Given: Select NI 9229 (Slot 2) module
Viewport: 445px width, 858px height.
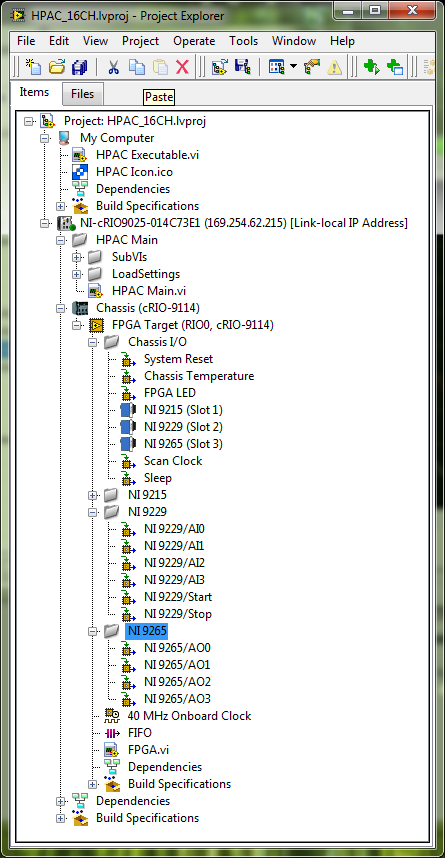Looking at the screenshot, I should coord(183,427).
